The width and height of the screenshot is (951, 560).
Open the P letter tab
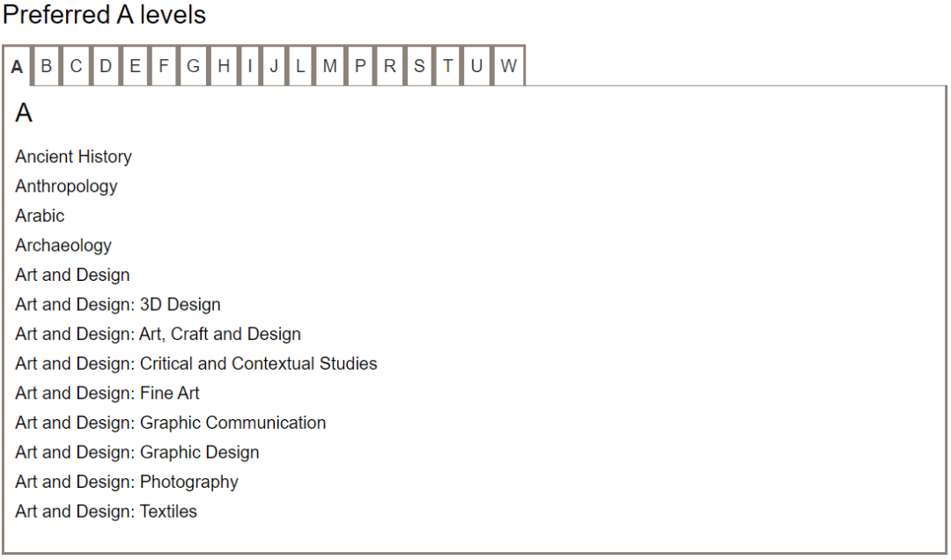point(360,66)
